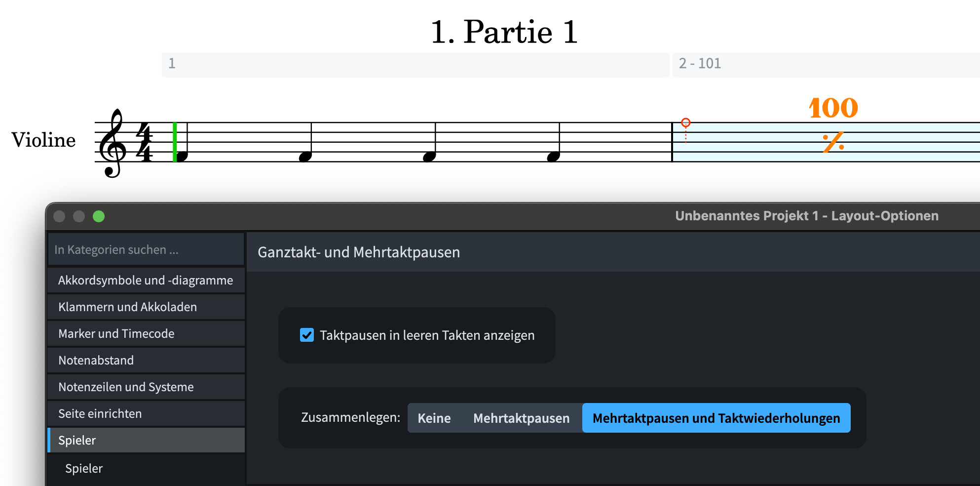This screenshot has width=980, height=486.
Task: Choose Mehrtaktpausen only for Zusammenlegen
Action: click(x=521, y=418)
